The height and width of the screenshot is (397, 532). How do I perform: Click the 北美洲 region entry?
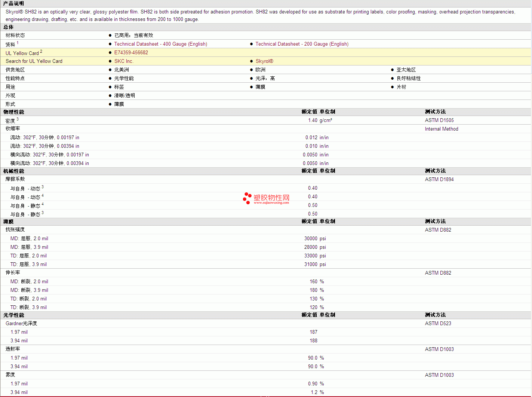coord(122,70)
